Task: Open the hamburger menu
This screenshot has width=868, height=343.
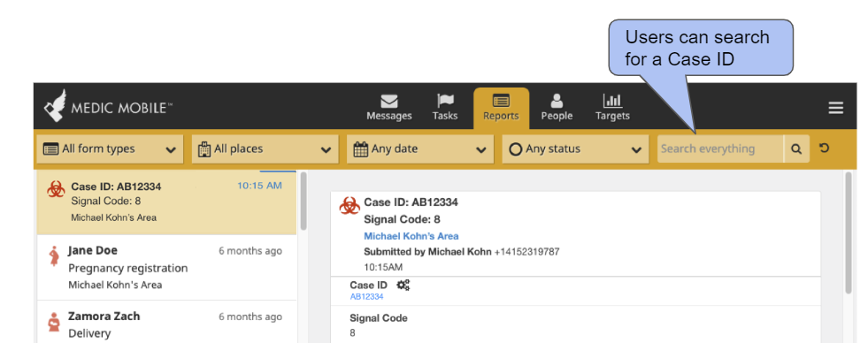Action: click(x=836, y=108)
